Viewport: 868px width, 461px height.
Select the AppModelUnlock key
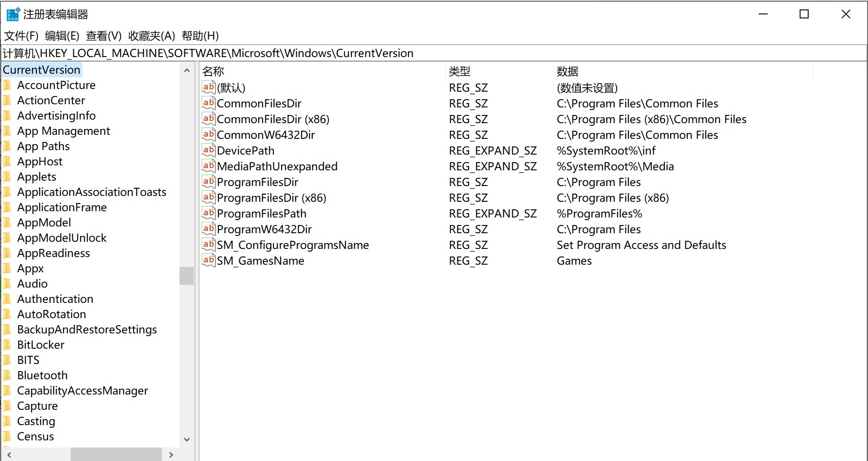(62, 238)
